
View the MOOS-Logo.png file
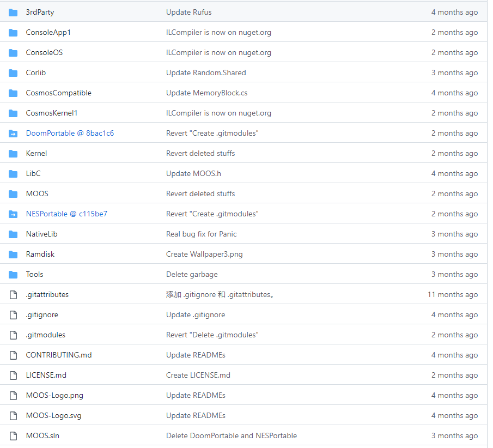[54, 395]
